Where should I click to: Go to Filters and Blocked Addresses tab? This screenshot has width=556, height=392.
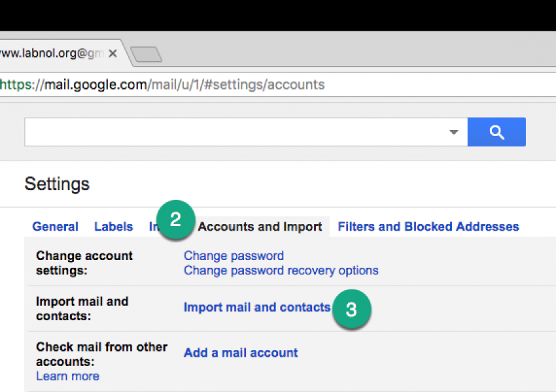[428, 227]
